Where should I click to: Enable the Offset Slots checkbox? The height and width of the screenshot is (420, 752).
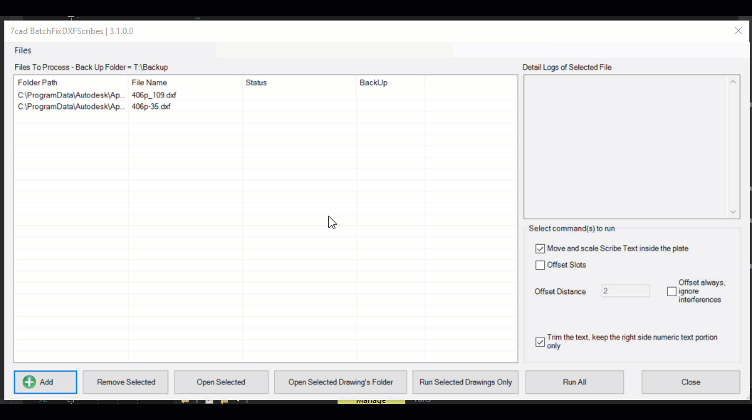tap(540, 265)
